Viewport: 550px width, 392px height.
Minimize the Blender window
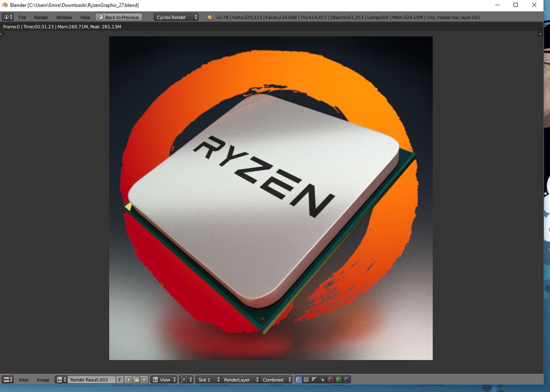point(497,5)
